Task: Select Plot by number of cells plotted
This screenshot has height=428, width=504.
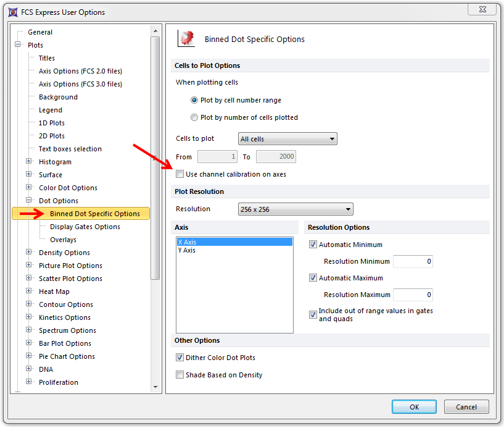Action: coord(195,117)
